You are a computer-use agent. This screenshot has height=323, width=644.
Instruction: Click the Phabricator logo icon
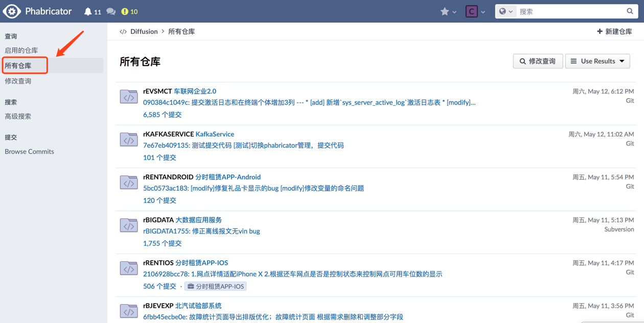[11, 11]
